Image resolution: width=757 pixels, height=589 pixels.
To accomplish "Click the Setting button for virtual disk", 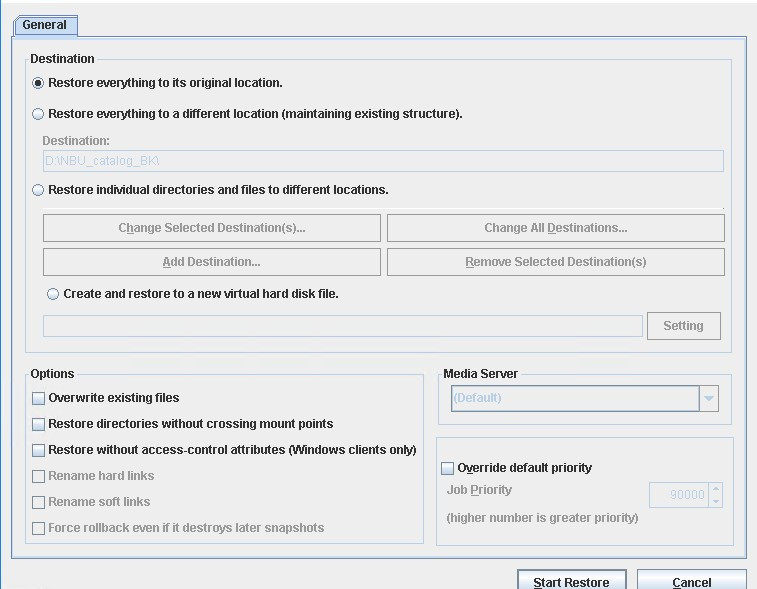I will (684, 326).
